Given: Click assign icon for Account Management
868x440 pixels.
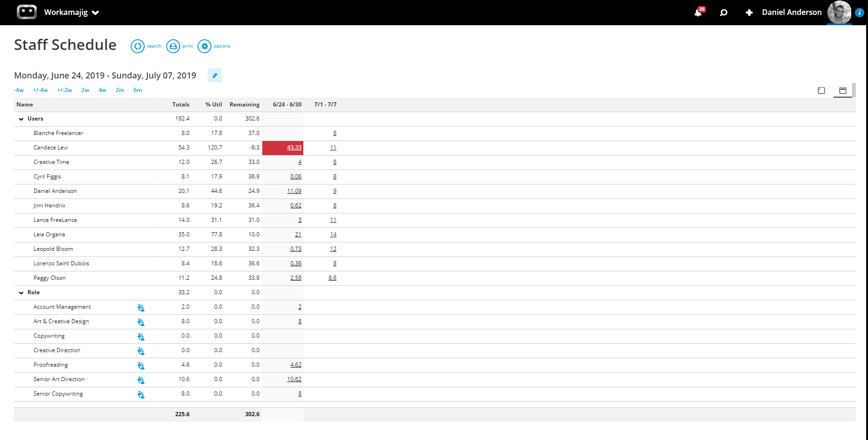Looking at the screenshot, I should (141, 307).
